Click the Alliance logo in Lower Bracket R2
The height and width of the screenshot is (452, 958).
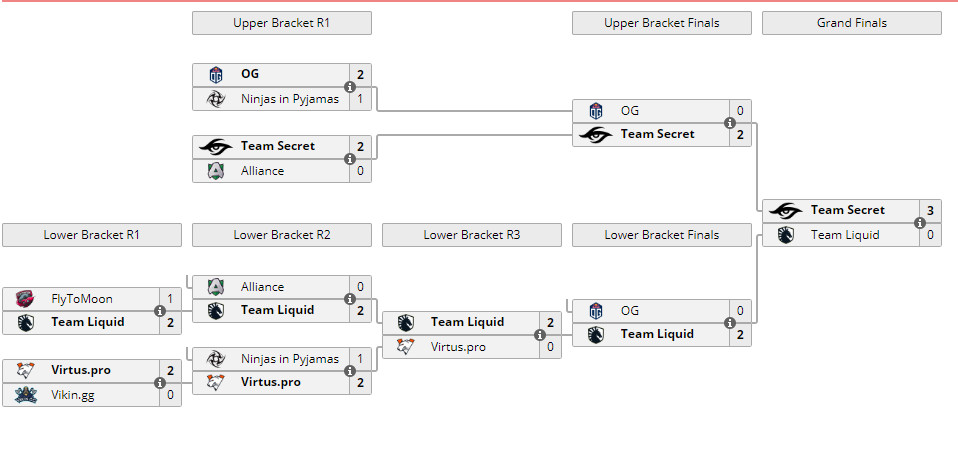pyautogui.click(x=216, y=287)
